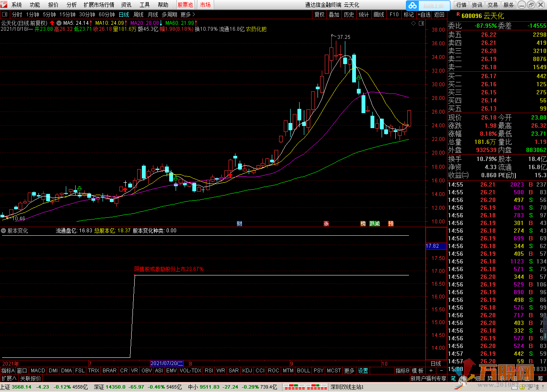Click the TDX app logo icon
The width and height of the screenshot is (547, 392).
pos(4,5)
